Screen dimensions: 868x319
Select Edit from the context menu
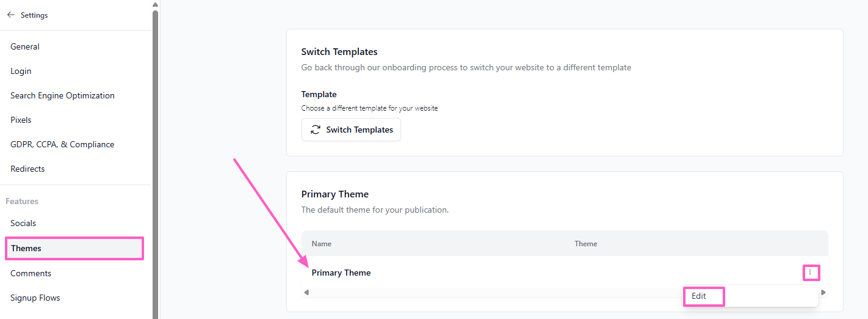point(699,296)
